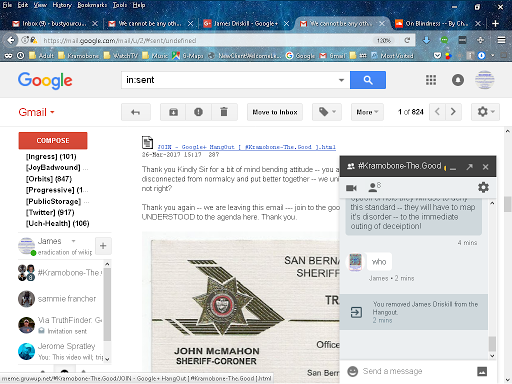This screenshot has height=384, width=512.
Task: Delete email using the trash icon
Action: 224,112
